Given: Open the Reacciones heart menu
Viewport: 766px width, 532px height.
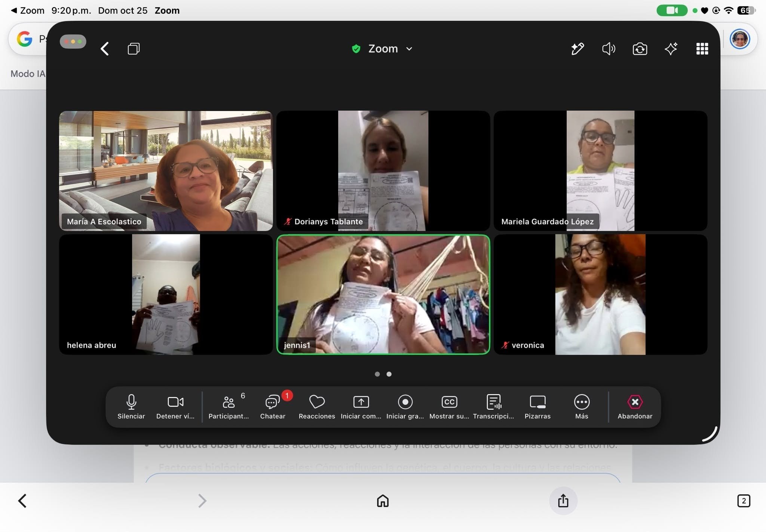Looking at the screenshot, I should point(317,407).
